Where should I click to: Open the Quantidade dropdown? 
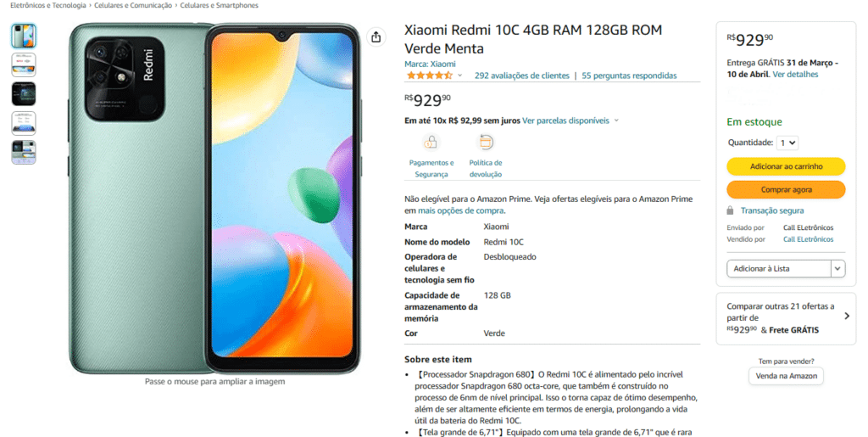(787, 143)
